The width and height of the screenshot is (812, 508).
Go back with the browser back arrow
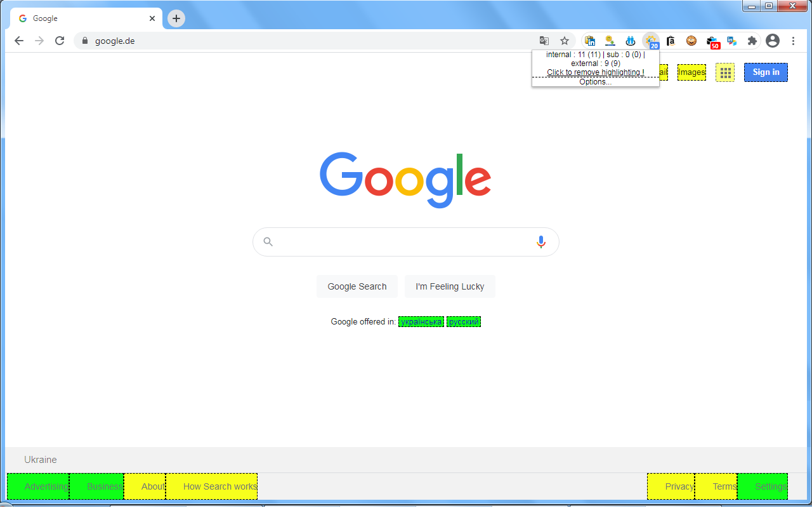19,41
